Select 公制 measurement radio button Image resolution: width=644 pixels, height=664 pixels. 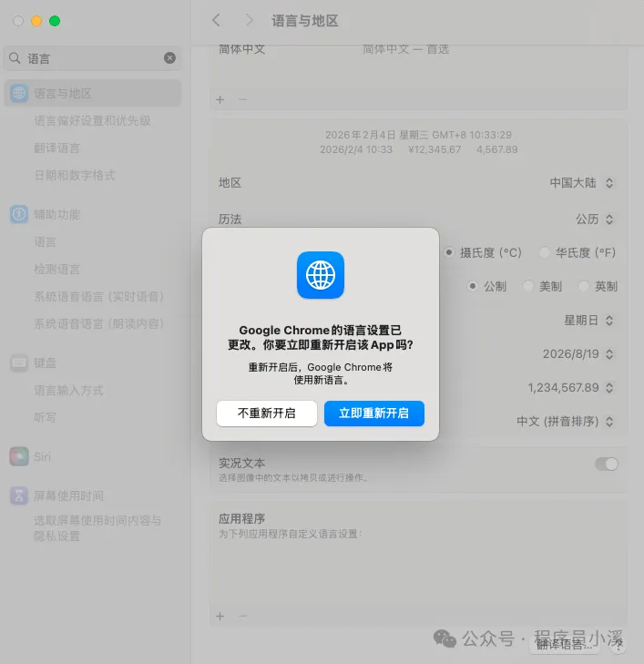pos(473,286)
